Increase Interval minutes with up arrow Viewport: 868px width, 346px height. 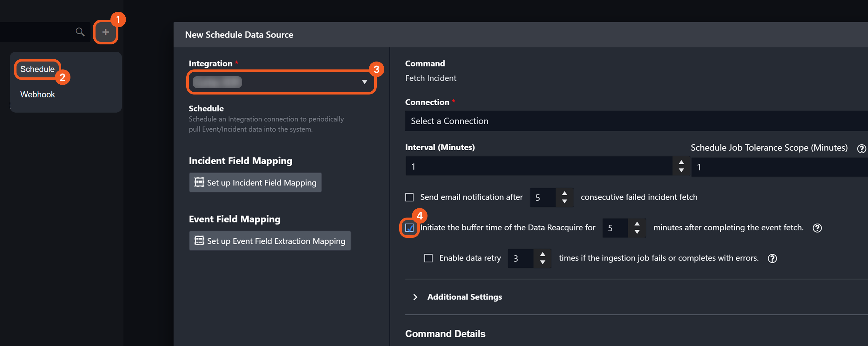(x=681, y=162)
